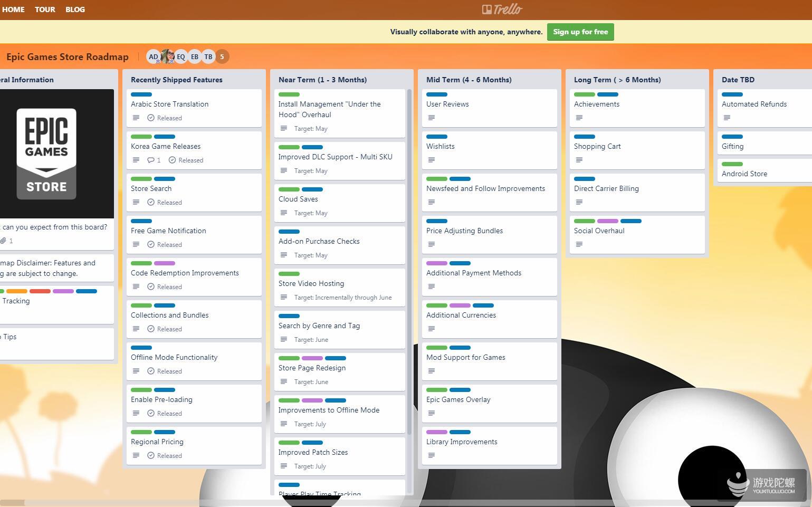Click description icon on Wishlists card

coord(432,160)
